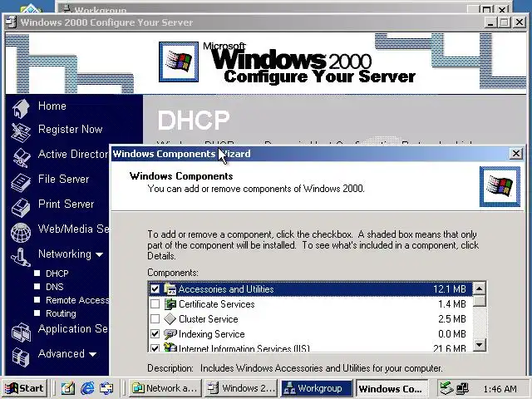Screen dimensions: 532x399
Task: Switch to Windows 2... taskbar button
Action: coord(241,388)
